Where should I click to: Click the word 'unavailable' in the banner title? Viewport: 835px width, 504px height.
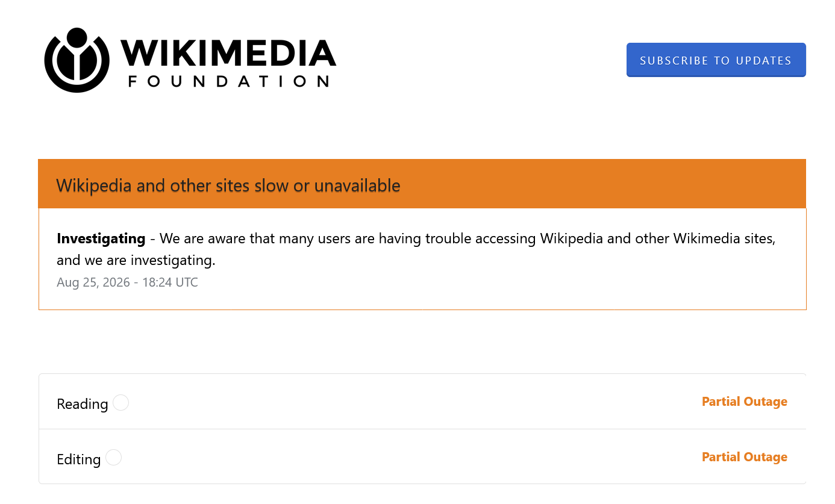(x=357, y=185)
